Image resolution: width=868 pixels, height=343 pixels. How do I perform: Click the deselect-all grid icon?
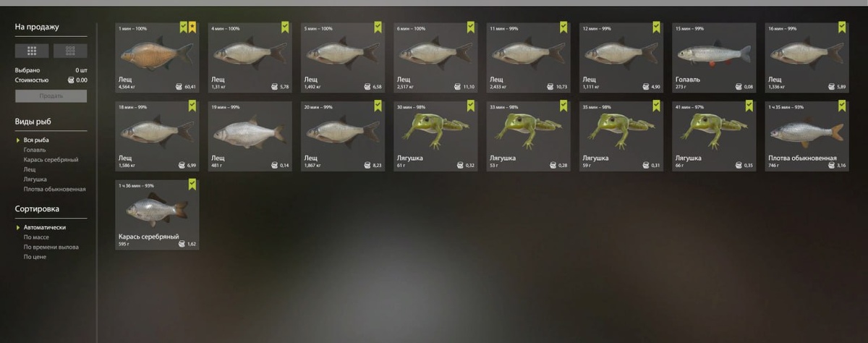[x=70, y=51]
